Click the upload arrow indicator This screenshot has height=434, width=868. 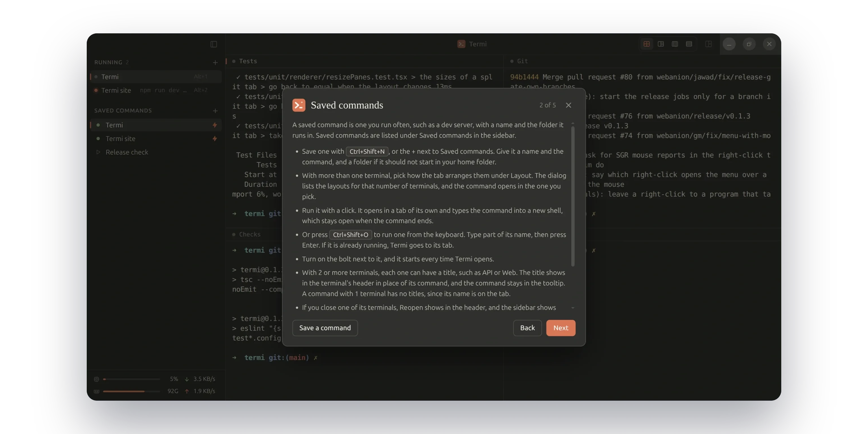187,391
